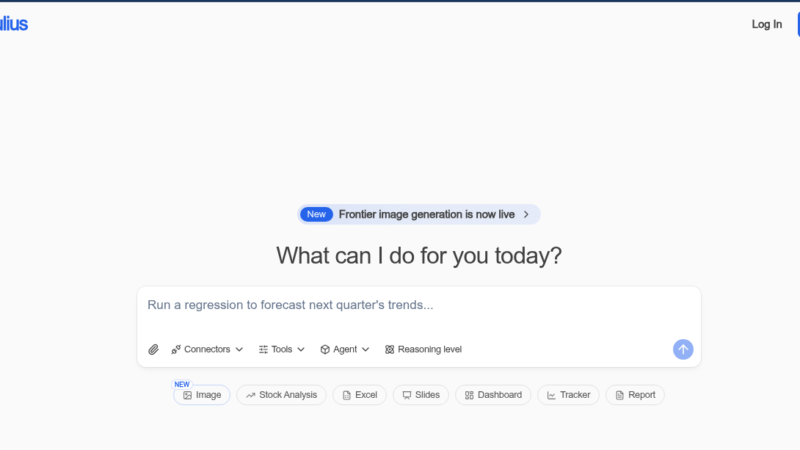Click Log In link
The width and height of the screenshot is (800, 450).
pos(766,24)
